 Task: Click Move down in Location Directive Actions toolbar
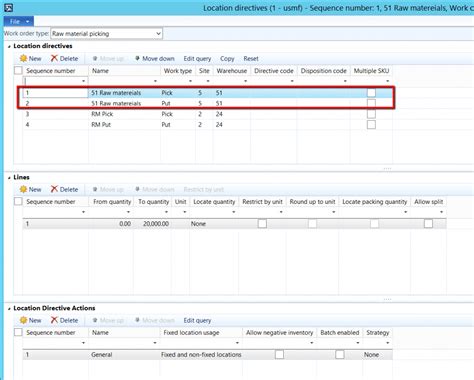tap(155, 321)
